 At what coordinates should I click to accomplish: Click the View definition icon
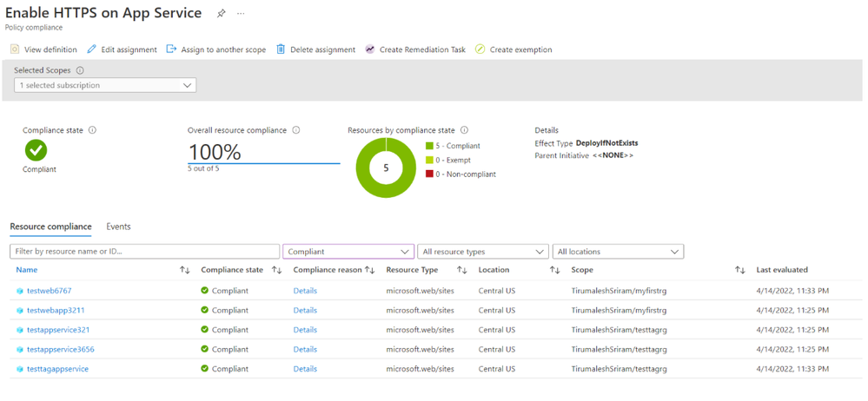(x=15, y=49)
